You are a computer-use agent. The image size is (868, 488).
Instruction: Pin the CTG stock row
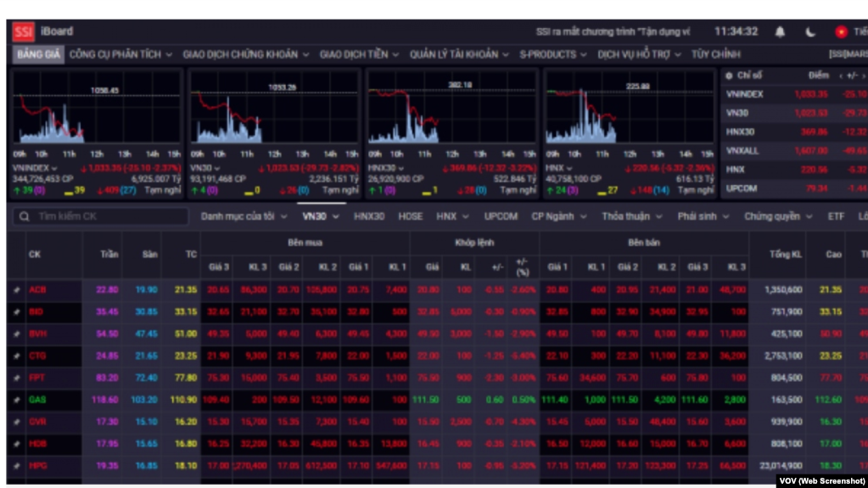(x=17, y=356)
